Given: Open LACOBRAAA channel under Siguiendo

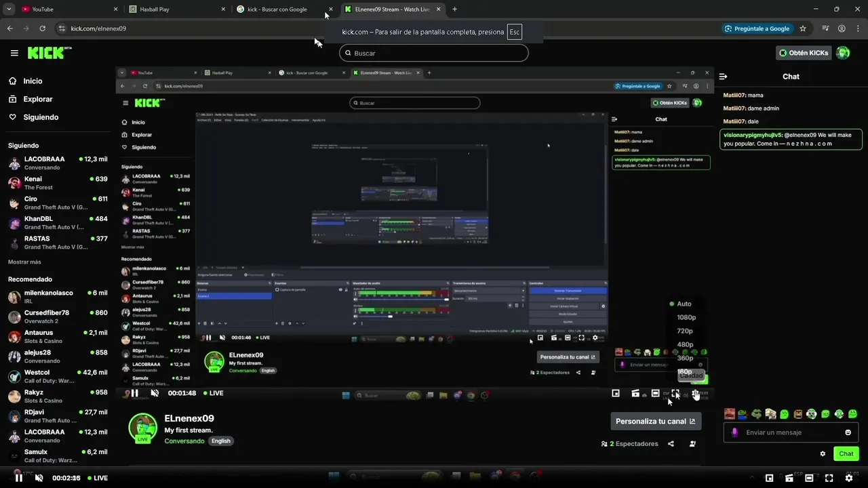Looking at the screenshot, I should (58, 163).
